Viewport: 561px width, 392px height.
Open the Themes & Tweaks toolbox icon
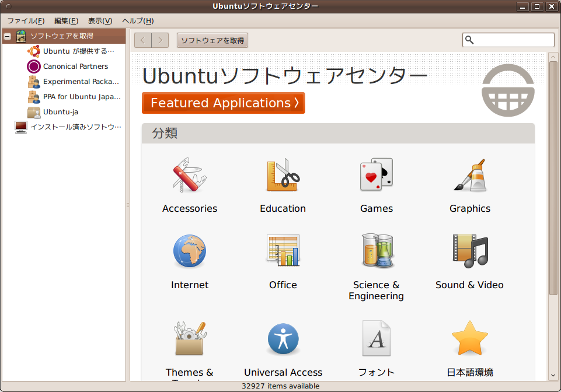point(190,338)
